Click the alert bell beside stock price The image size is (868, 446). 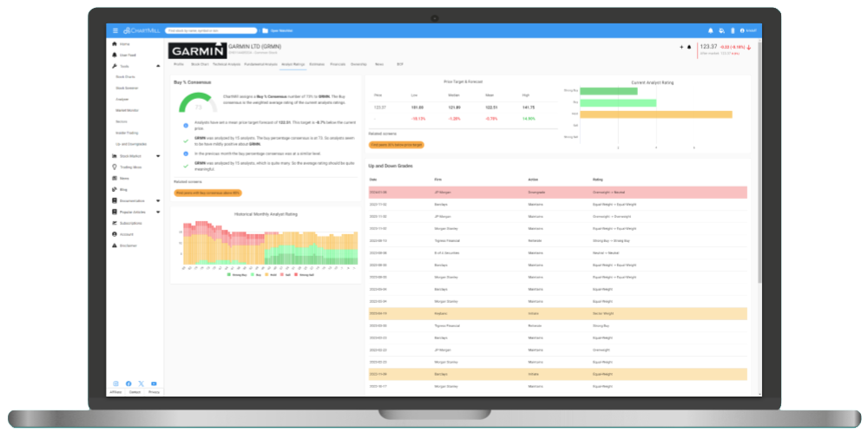pos(689,47)
